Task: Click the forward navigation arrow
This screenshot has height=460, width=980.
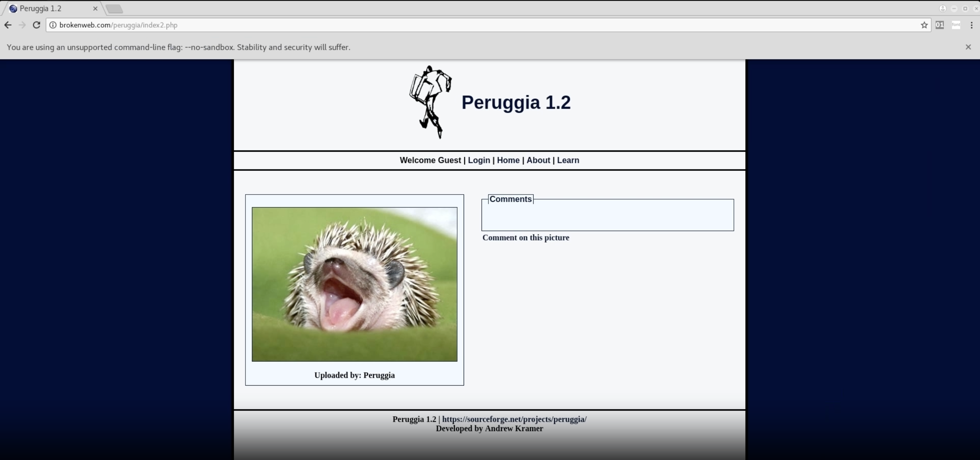Action: [22, 25]
